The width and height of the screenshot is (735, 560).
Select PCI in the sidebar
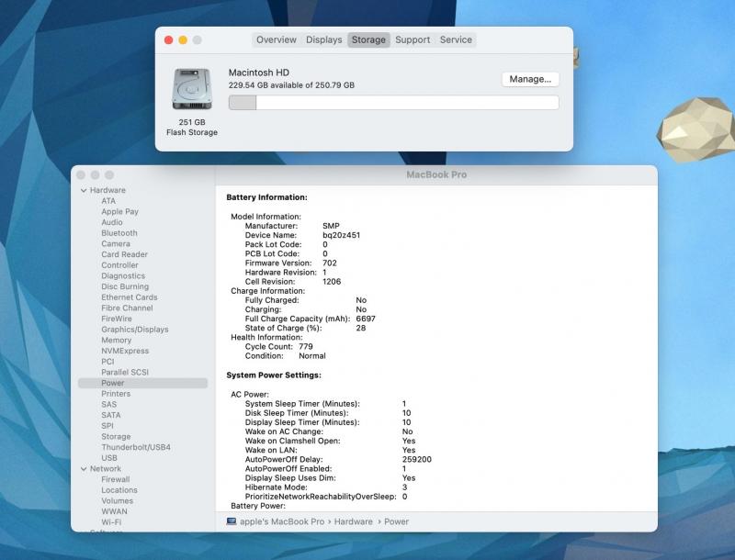tap(107, 362)
